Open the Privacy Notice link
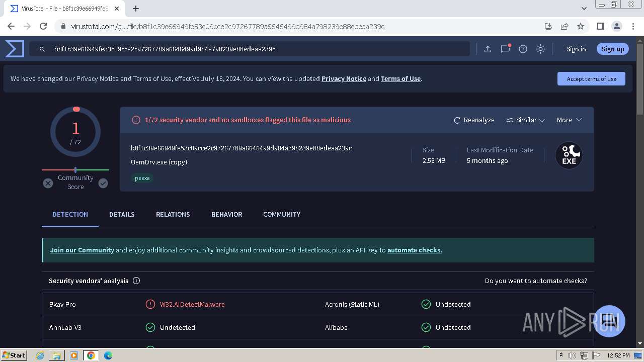This screenshot has height=362, width=644. 344,79
